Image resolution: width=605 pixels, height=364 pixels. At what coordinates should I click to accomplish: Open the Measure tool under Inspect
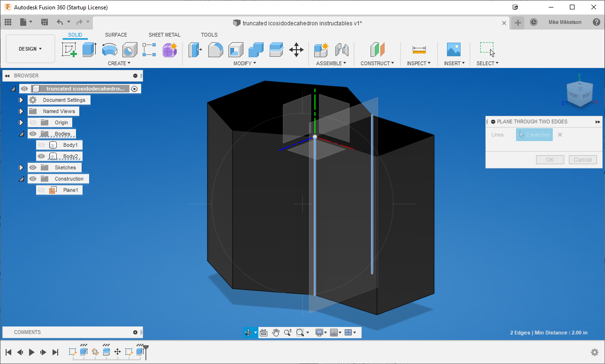pyautogui.click(x=419, y=50)
